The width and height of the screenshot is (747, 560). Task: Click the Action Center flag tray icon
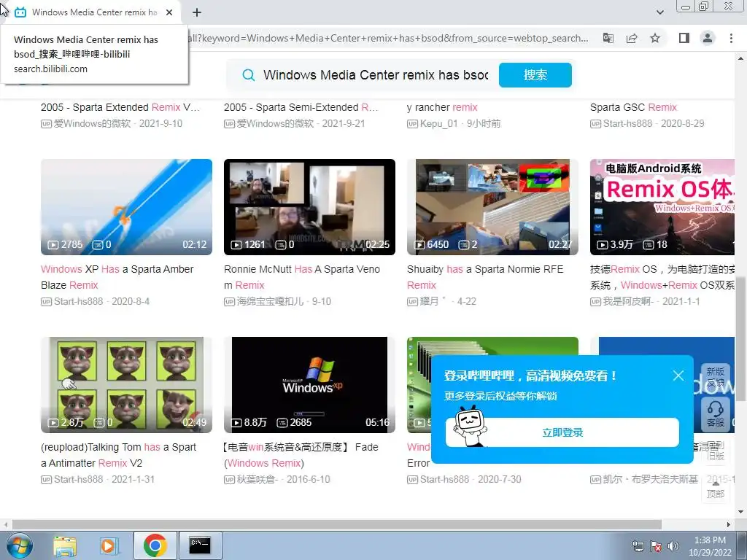click(x=656, y=546)
